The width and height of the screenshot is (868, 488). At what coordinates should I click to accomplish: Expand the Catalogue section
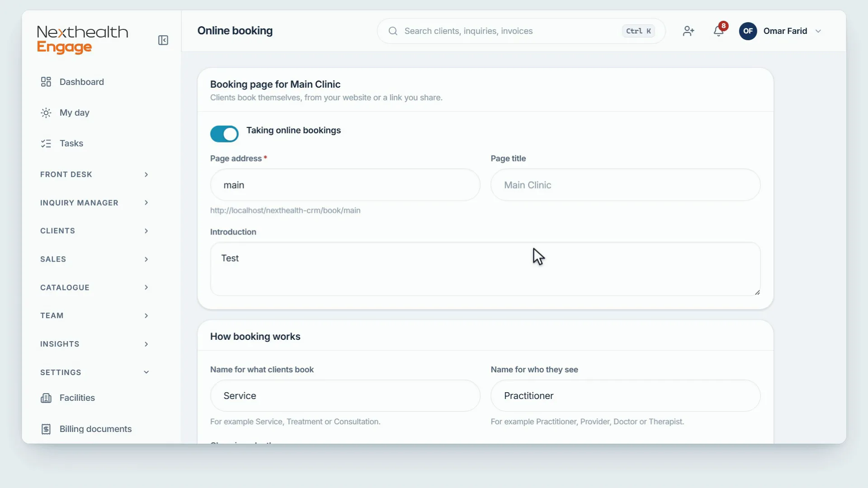[x=94, y=288]
